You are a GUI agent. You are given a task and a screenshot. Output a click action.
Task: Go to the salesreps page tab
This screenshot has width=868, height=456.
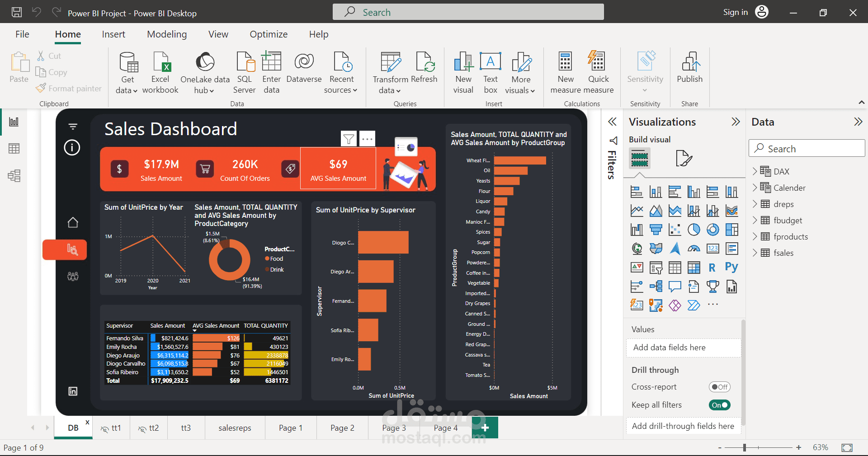point(235,428)
